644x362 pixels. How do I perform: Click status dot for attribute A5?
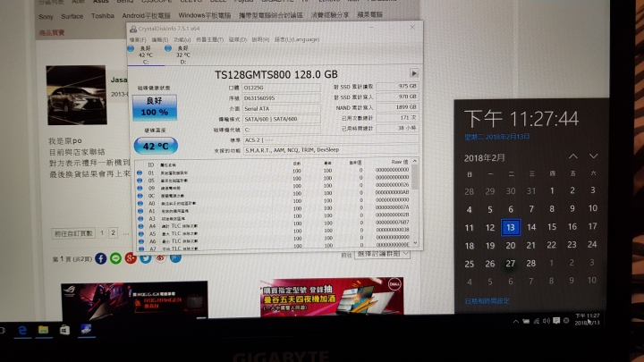pyautogui.click(x=141, y=234)
